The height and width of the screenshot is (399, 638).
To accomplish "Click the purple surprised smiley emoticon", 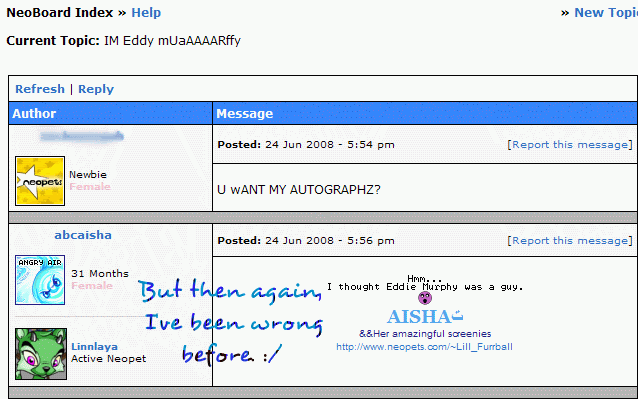I will point(425,298).
